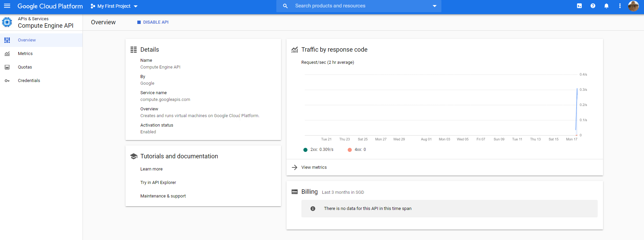Click the DISABLE API button
Image resolution: width=644 pixels, height=240 pixels.
[153, 22]
